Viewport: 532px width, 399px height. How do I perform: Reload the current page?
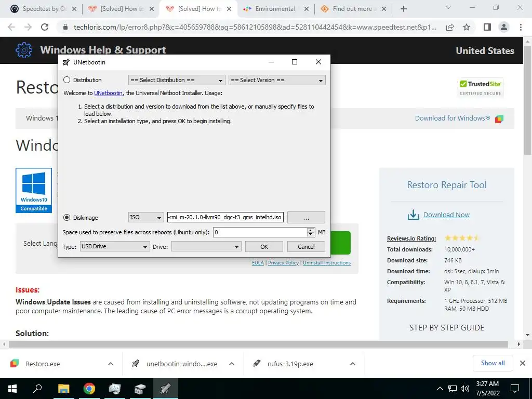(x=45, y=27)
